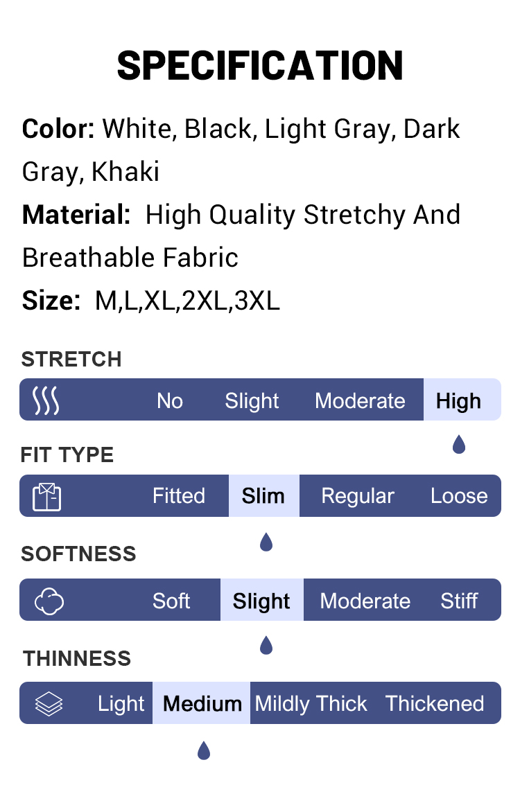This screenshot has width=520, height=812.
Task: Click the fit type shirt icon
Action: point(46,496)
